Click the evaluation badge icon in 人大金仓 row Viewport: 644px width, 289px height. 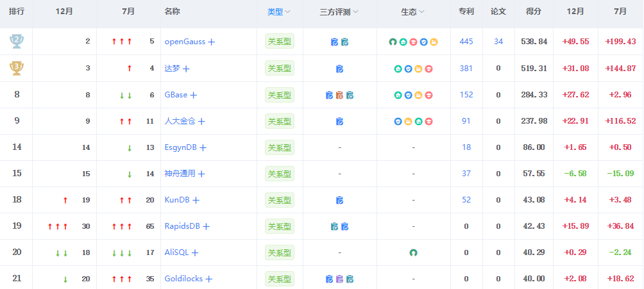pos(339,121)
